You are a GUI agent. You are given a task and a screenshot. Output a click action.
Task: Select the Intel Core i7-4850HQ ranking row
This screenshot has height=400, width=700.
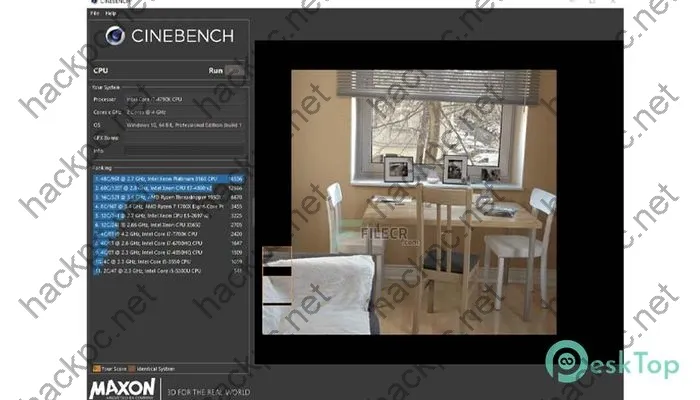pos(169,252)
